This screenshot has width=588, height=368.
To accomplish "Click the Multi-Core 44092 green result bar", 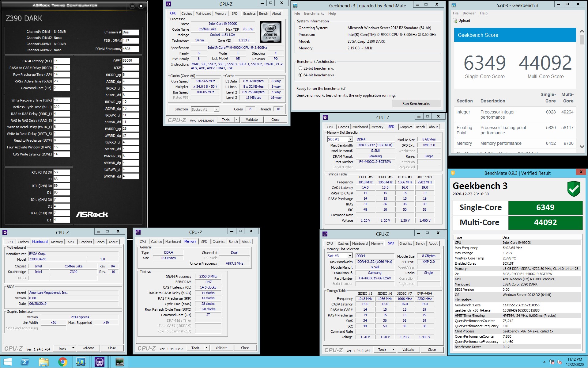I will coord(545,223).
